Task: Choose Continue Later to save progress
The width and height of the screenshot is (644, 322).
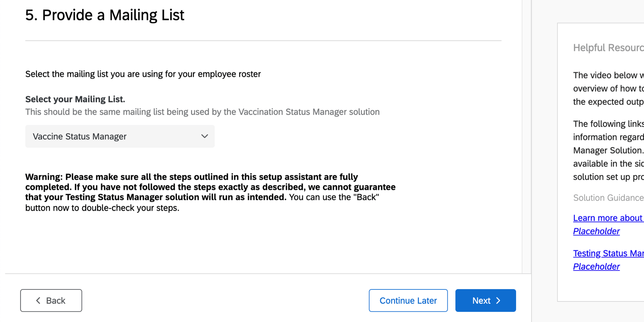Action: coord(408,300)
